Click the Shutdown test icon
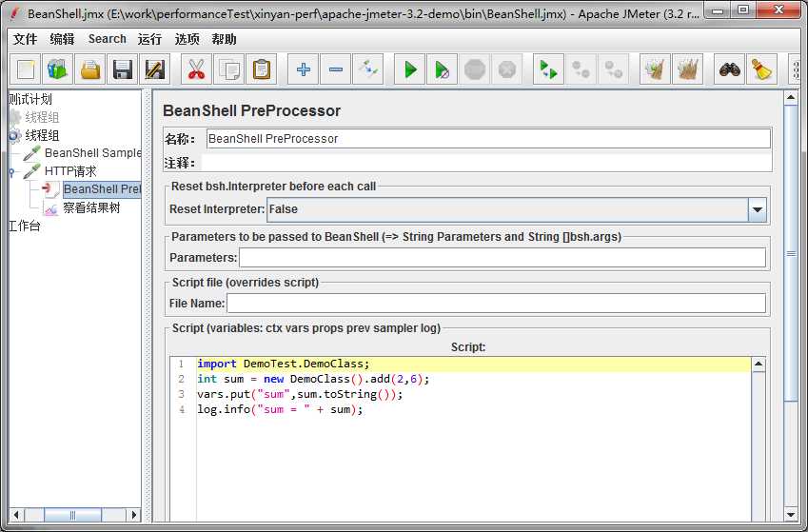The width and height of the screenshot is (808, 532). [507, 69]
